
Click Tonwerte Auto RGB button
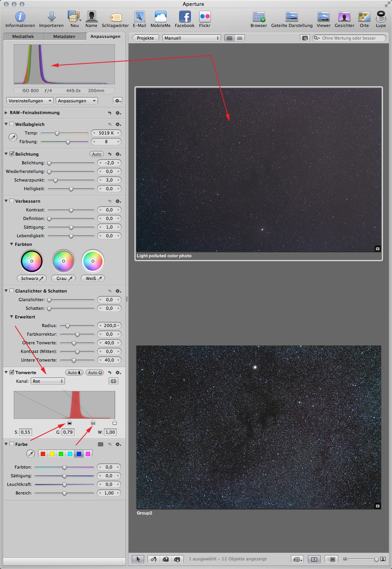click(95, 373)
